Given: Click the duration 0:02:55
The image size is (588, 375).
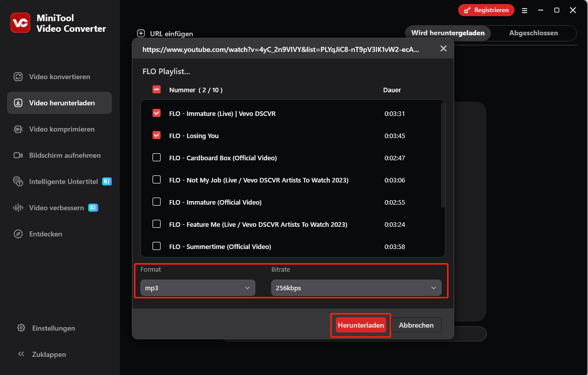Looking at the screenshot, I should tap(395, 202).
